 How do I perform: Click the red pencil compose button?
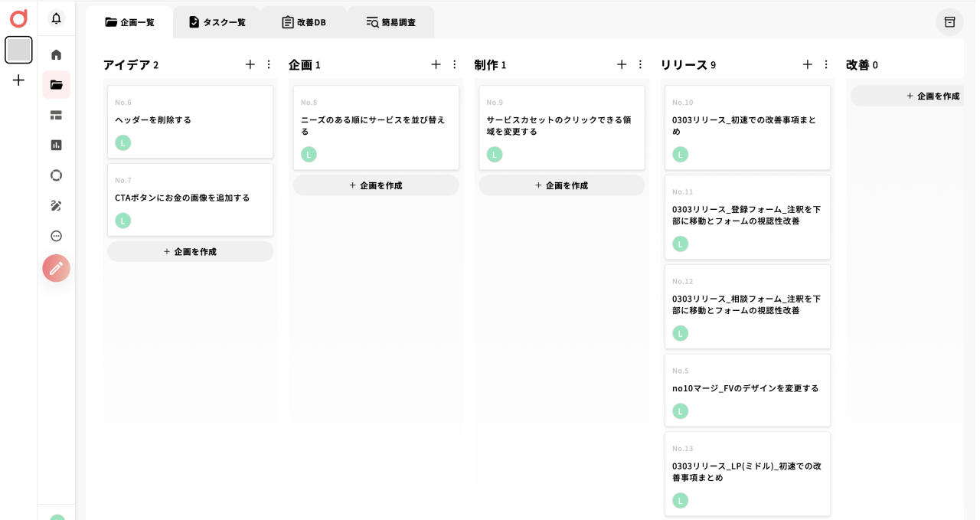click(56, 268)
